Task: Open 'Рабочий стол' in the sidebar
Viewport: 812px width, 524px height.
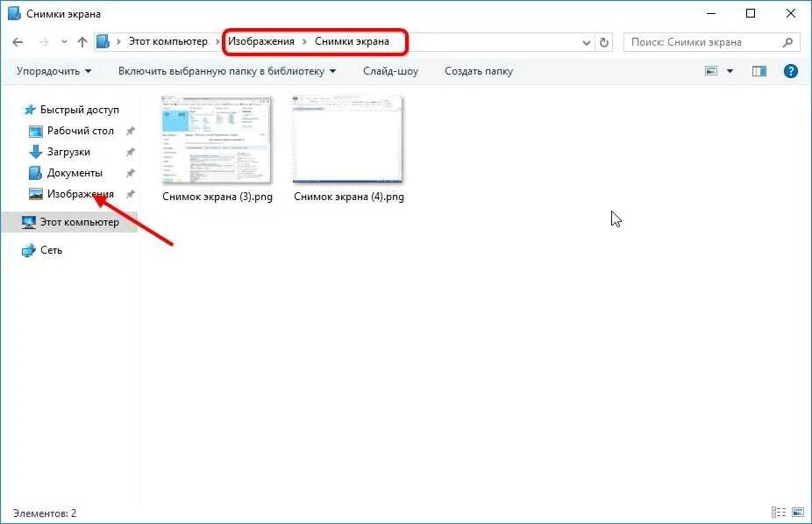Action: (x=81, y=131)
